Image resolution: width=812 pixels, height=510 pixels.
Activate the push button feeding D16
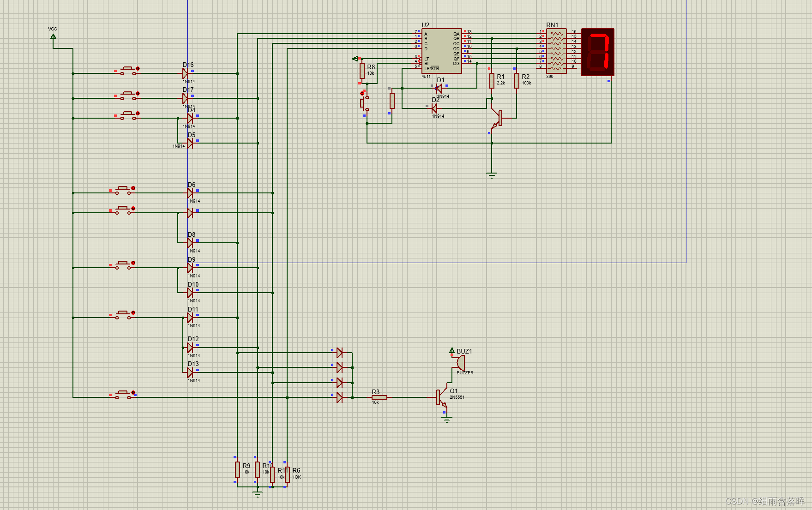129,71
